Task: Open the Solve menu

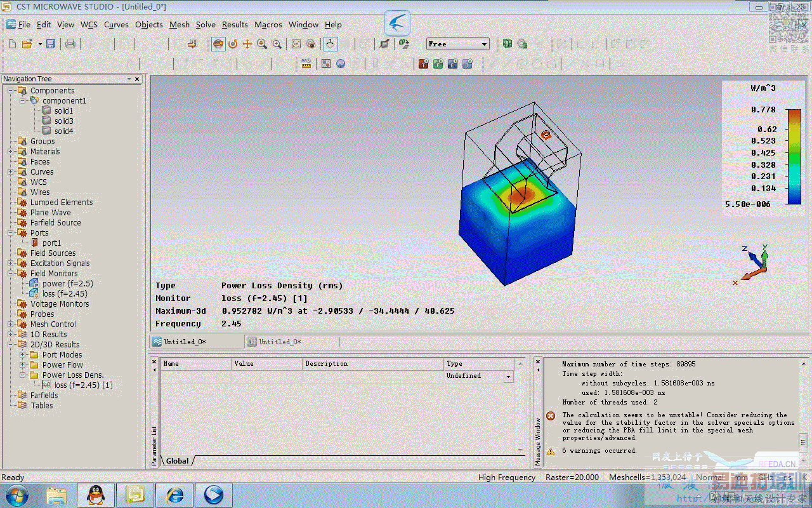Action: pyautogui.click(x=206, y=25)
